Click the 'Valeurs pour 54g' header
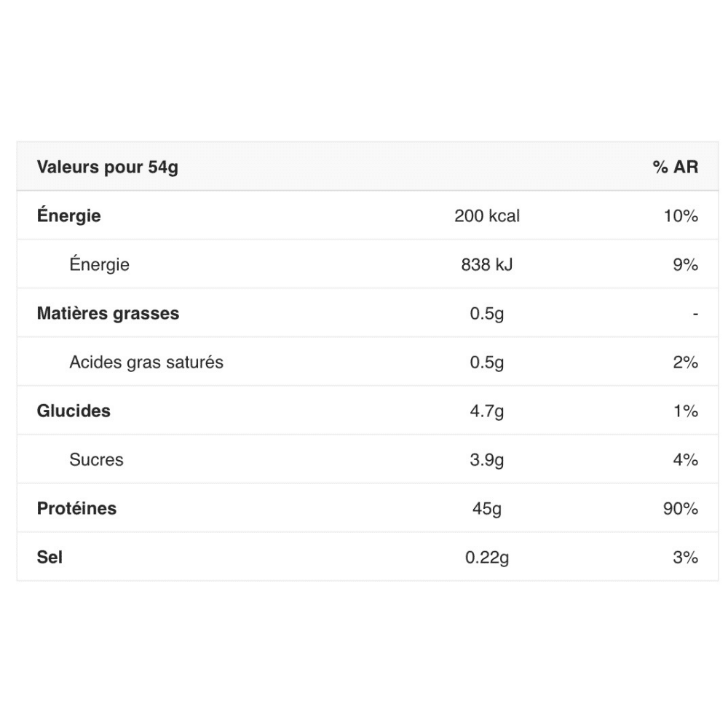 click(107, 167)
